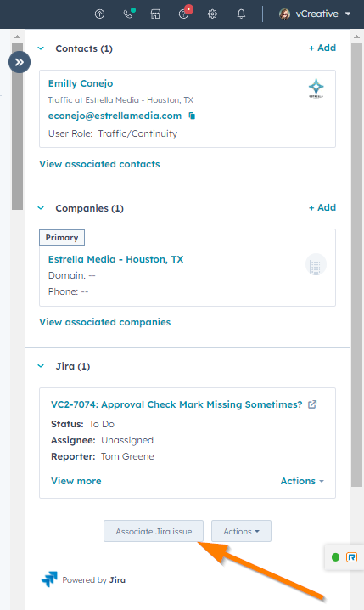Collapse the Jira section
This screenshot has width=364, height=610.
[41, 366]
